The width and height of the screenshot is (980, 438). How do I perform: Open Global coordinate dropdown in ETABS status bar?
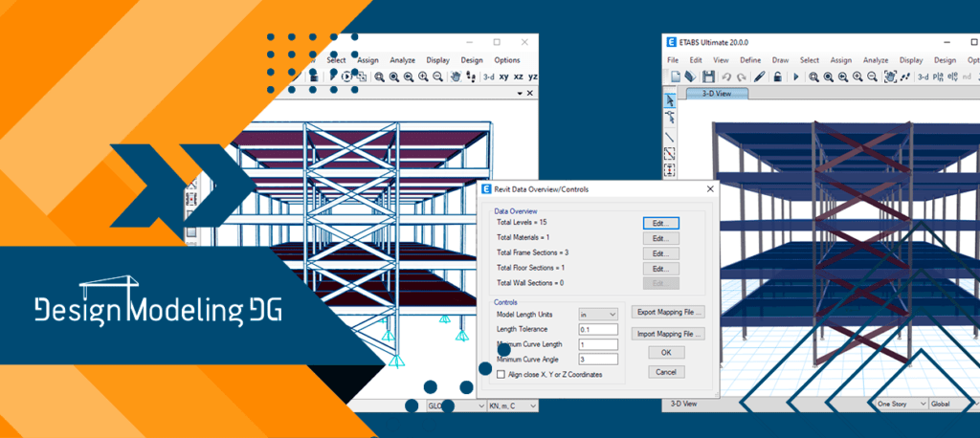954,405
